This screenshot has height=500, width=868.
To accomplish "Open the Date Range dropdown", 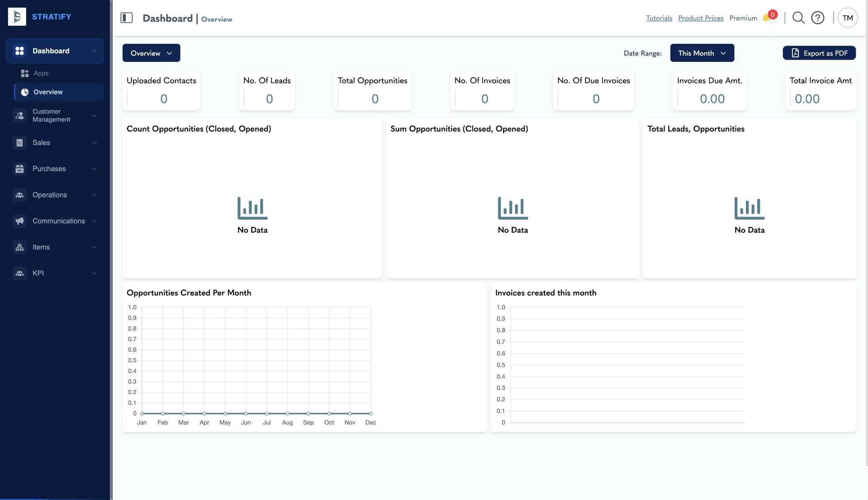I will point(702,53).
